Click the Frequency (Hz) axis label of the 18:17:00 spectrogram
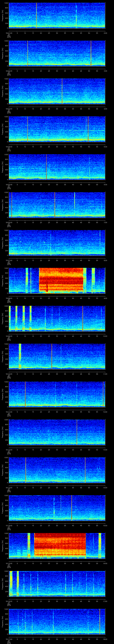The height and width of the screenshot is (644, 114). point(3,621)
